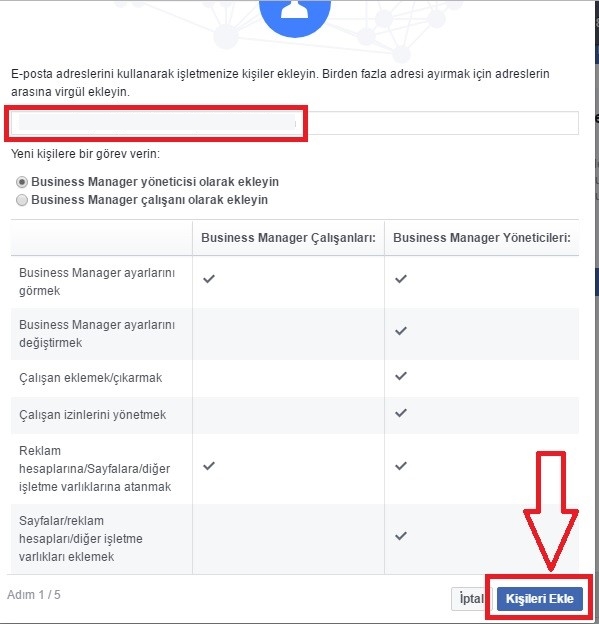Click employee checkmark for ayarlarını görmek row
599x624 pixels.
209,279
